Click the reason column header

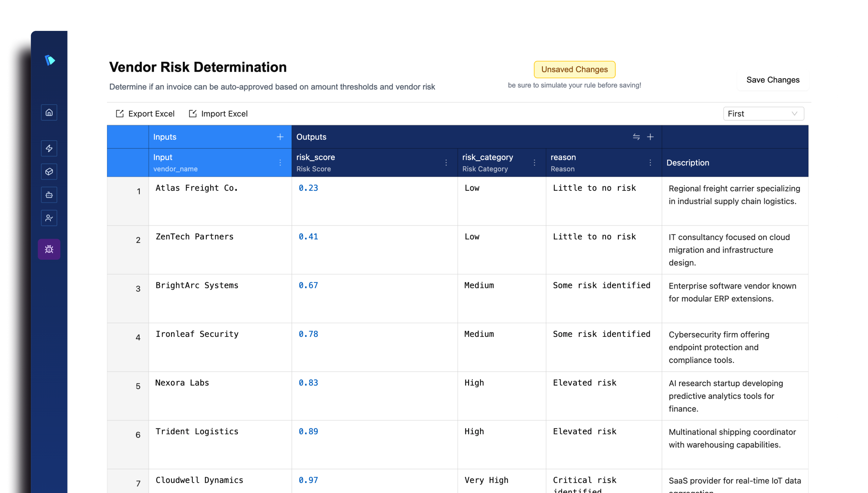click(x=603, y=163)
